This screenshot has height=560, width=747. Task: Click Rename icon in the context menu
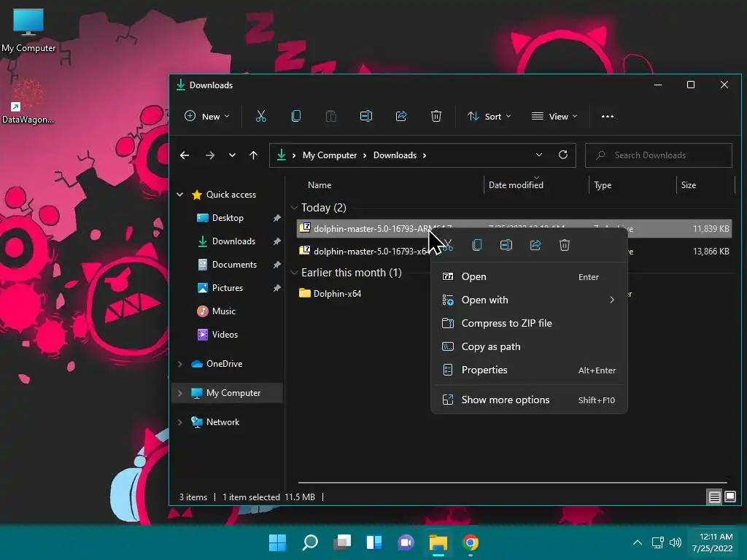(506, 245)
